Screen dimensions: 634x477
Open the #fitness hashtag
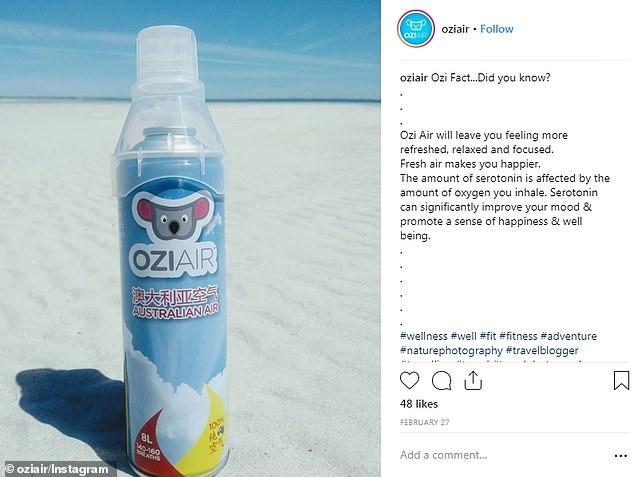point(519,336)
